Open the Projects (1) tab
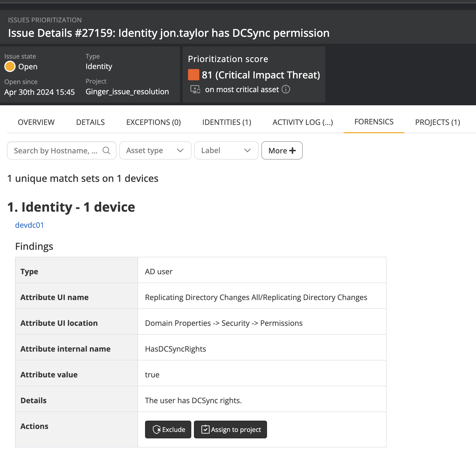The image size is (476, 462). [437, 122]
